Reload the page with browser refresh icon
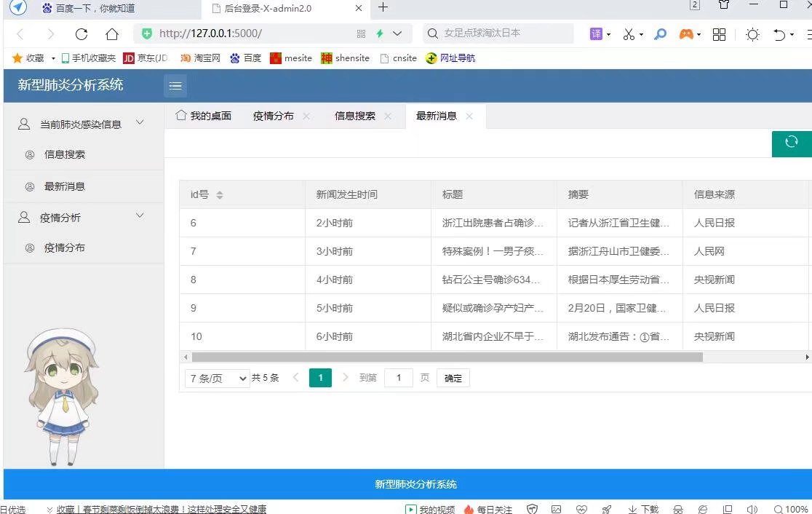Image resolution: width=812 pixels, height=514 pixels. [x=81, y=34]
